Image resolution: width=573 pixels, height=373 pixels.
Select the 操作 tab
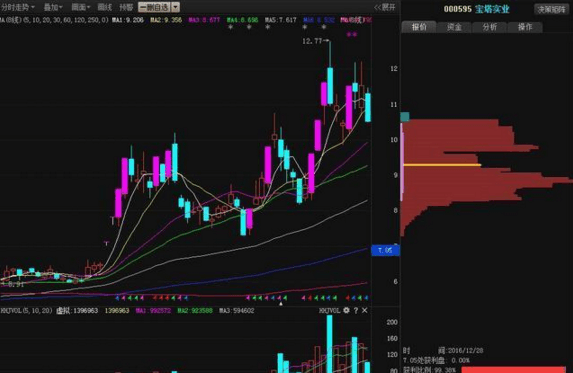point(525,27)
